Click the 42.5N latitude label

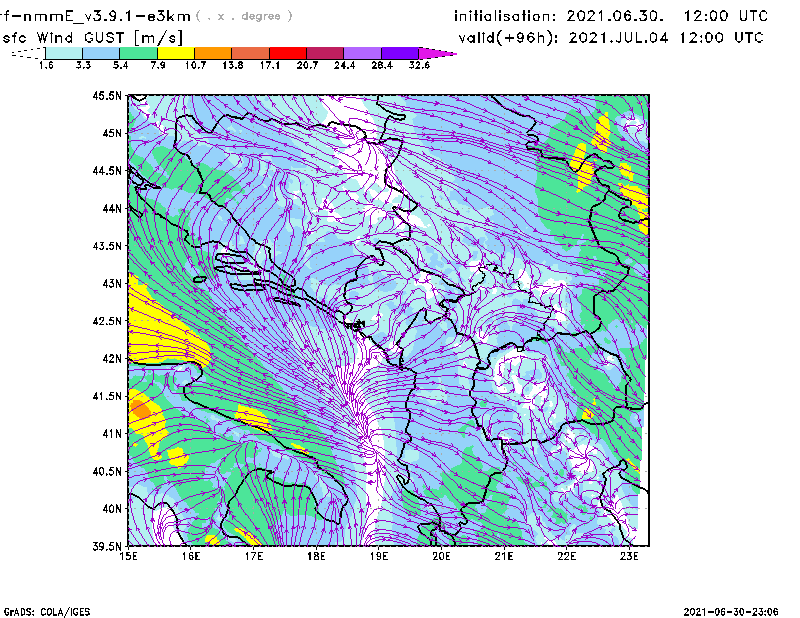coord(108,321)
